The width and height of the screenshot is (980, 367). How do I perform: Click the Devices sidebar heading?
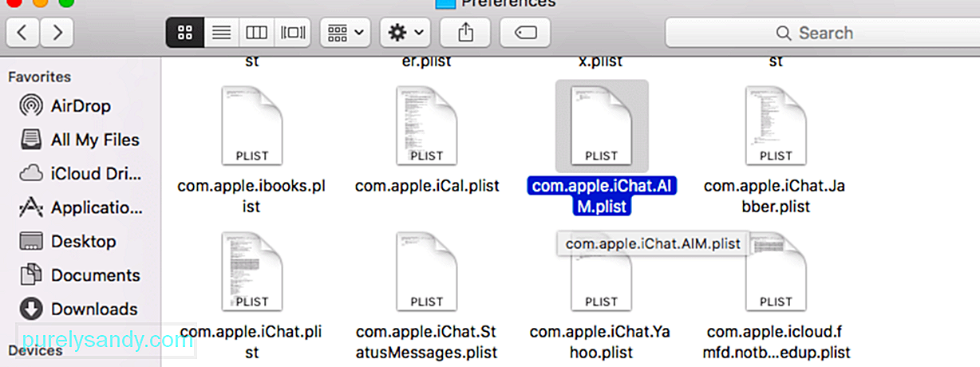[x=35, y=350]
